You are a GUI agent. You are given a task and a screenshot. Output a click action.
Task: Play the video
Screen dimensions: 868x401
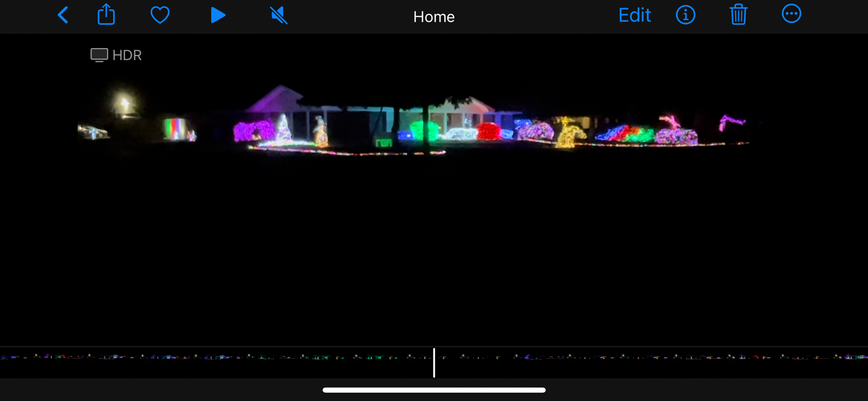[x=218, y=15]
